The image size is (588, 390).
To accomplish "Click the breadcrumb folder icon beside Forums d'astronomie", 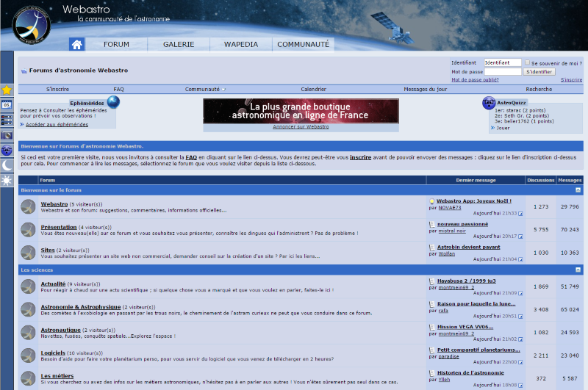I will 24,71.
